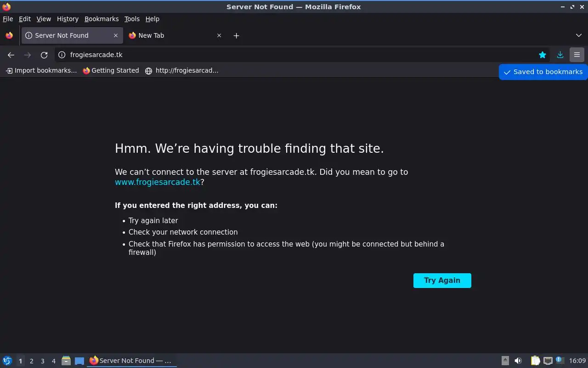Screen dimensions: 588x368
Task: Open the update notification tray icon
Action: pyautogui.click(x=560, y=361)
